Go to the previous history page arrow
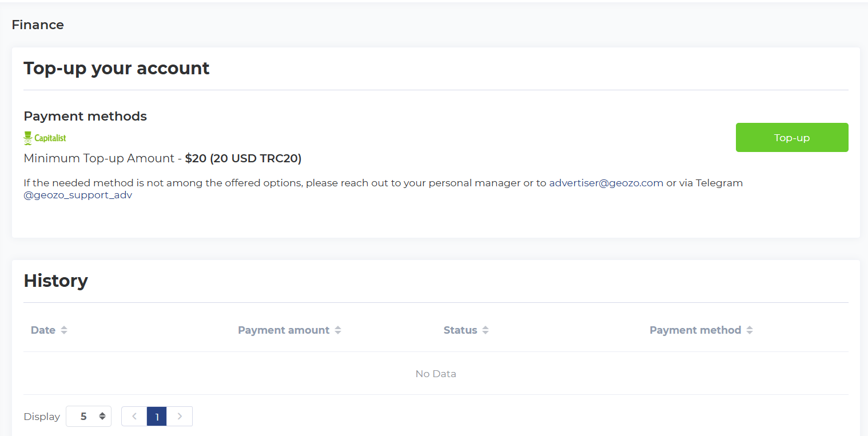 [x=134, y=417]
